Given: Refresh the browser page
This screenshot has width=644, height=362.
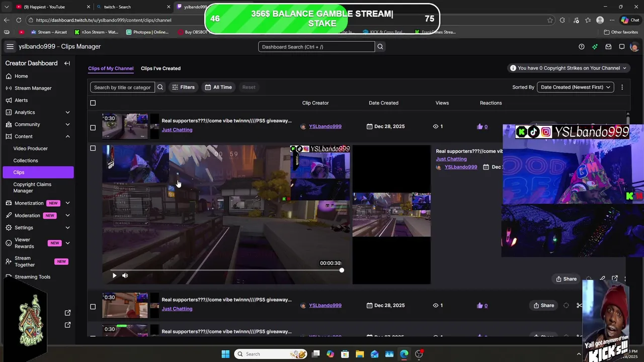Looking at the screenshot, I should click(19, 20).
